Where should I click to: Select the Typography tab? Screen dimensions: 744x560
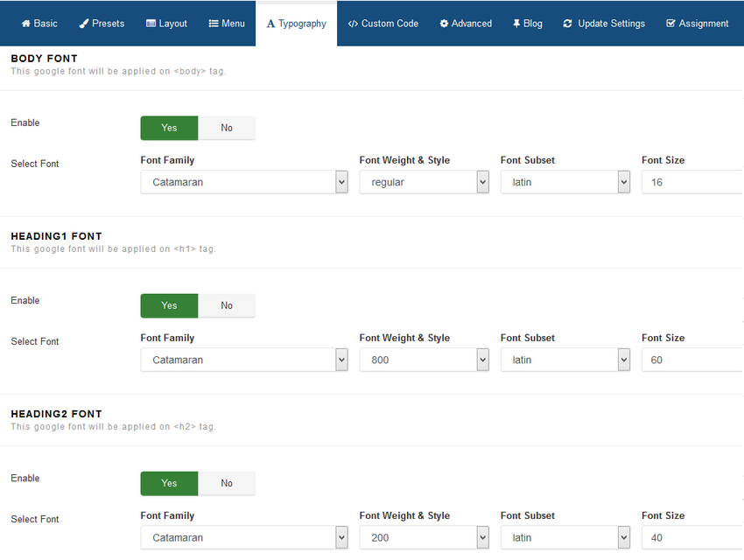pos(296,24)
